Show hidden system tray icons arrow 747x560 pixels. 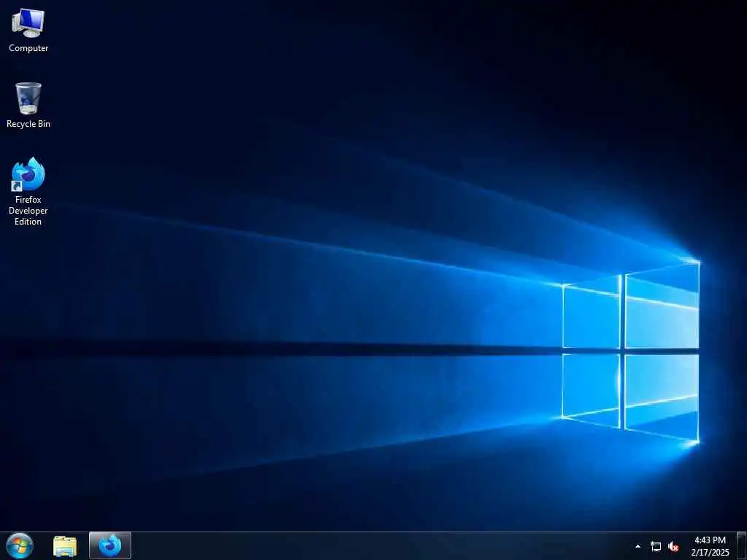[x=638, y=546]
